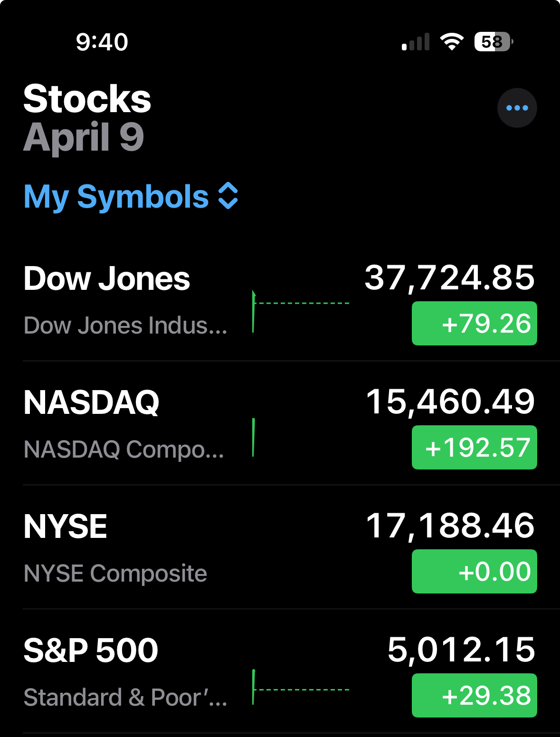Toggle NYSE +0.00 change badge
Viewport: 560px width, 737px height.
[474, 572]
